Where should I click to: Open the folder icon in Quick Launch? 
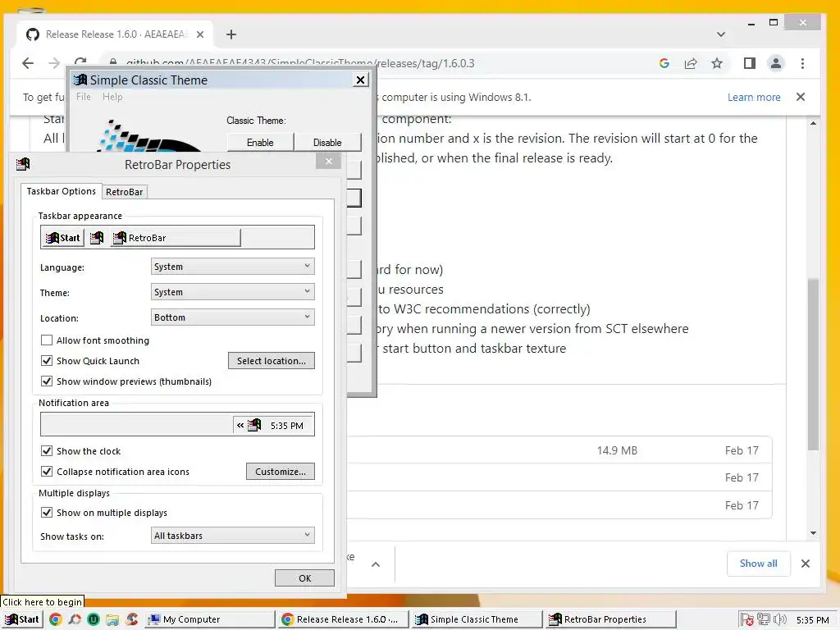tap(112, 619)
